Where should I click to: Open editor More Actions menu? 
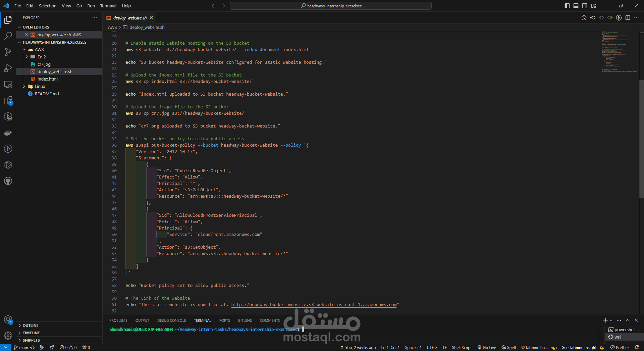click(x=636, y=18)
